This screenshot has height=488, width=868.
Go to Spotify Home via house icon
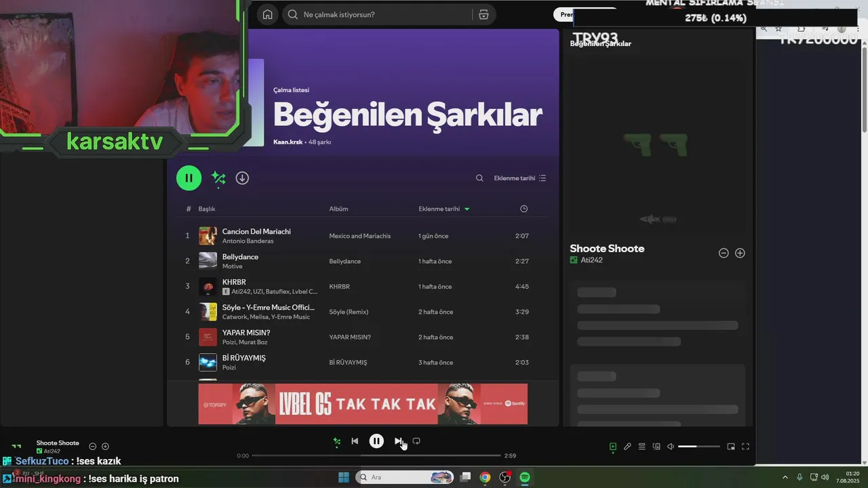pos(268,14)
